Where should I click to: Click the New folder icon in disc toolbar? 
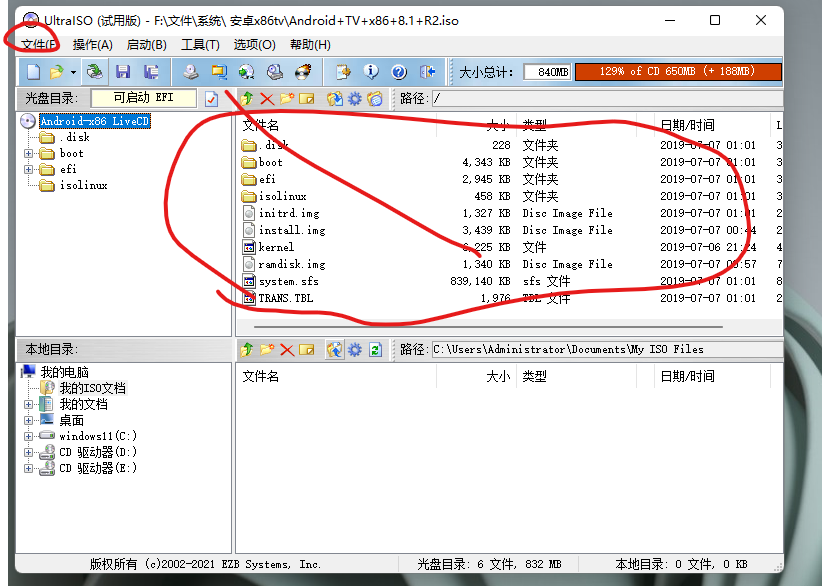tap(287, 99)
